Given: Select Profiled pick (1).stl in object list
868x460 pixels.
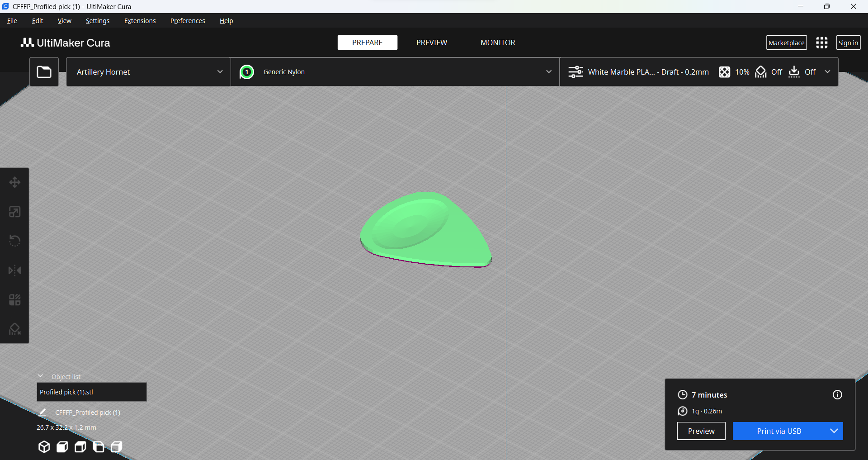Looking at the screenshot, I should tap(91, 392).
